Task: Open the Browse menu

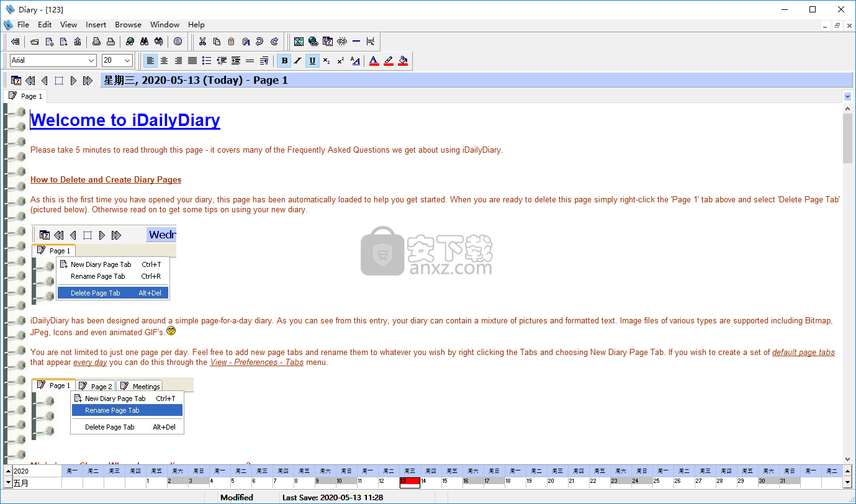Action: [x=128, y=25]
